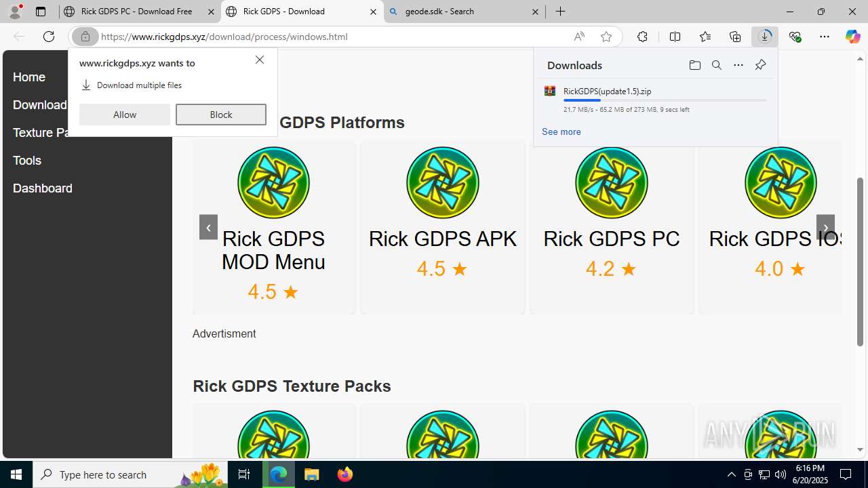Viewport: 868px width, 488px height.
Task: Go to previous carousel slide arrow
Action: click(208, 228)
